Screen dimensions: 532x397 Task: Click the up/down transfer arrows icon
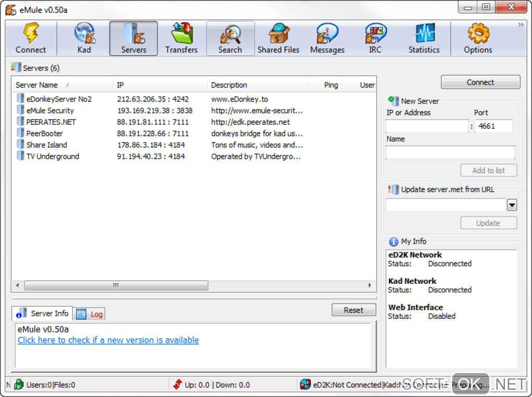point(177,384)
